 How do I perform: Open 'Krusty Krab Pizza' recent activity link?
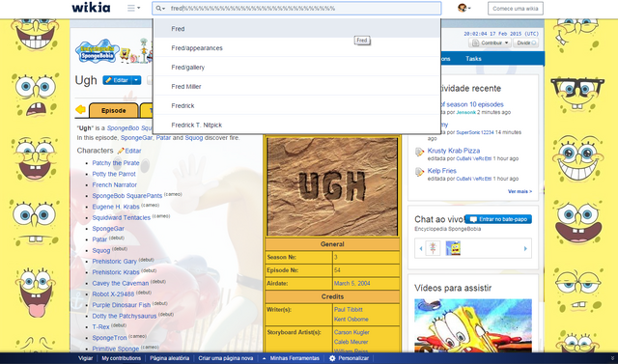(x=454, y=151)
